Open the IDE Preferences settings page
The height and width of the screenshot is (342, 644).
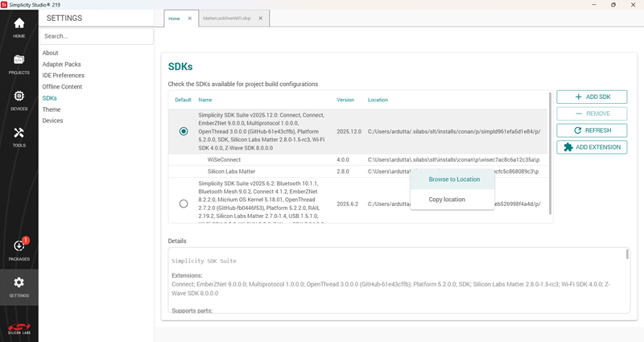tap(64, 76)
